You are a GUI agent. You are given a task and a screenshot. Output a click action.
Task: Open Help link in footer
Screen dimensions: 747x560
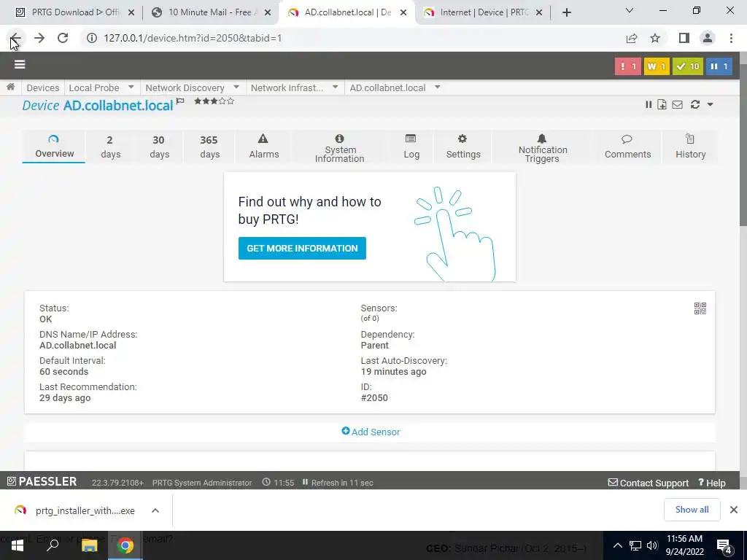click(x=712, y=483)
